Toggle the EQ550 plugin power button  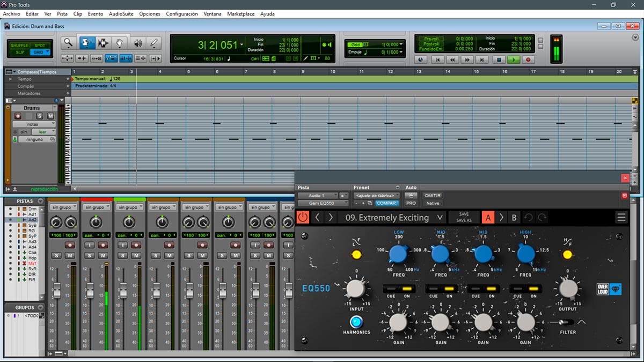pyautogui.click(x=303, y=217)
